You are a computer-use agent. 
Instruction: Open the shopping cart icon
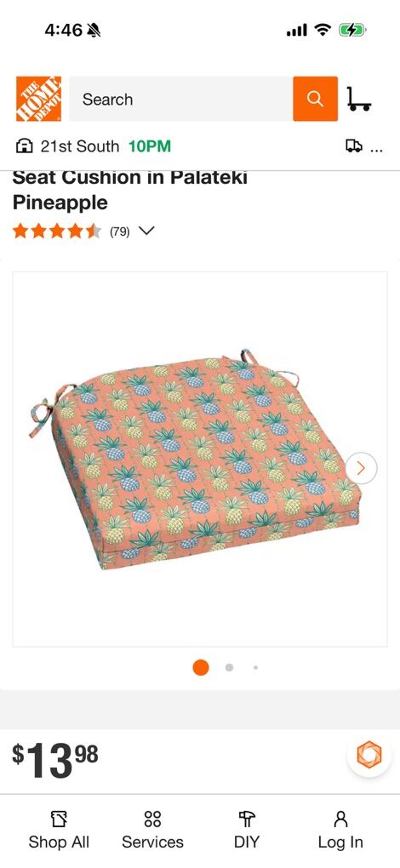359,99
